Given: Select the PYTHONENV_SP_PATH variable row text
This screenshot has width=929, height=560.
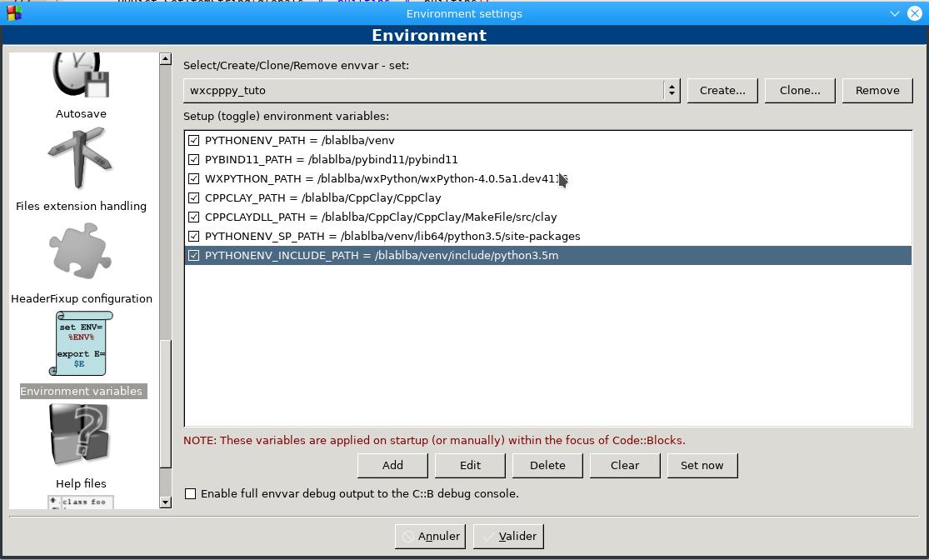Looking at the screenshot, I should 392,236.
